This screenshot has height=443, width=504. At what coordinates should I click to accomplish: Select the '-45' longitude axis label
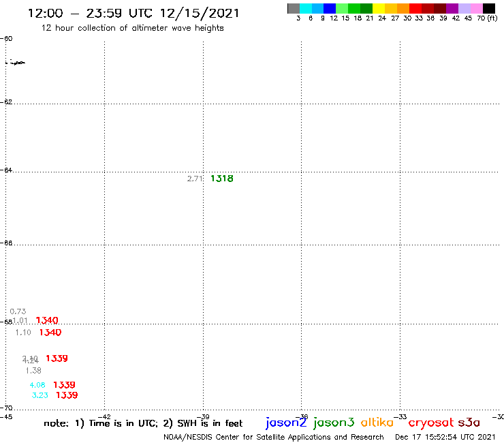6,417
